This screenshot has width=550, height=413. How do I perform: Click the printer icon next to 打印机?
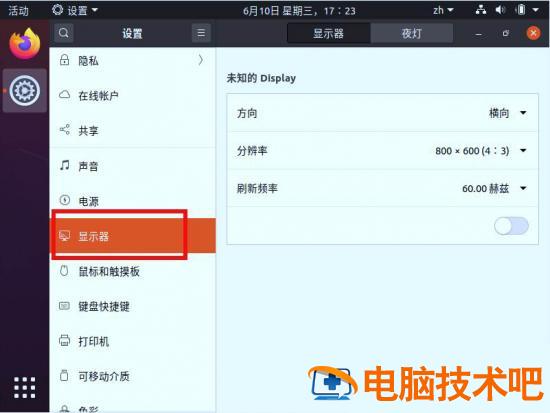click(65, 340)
